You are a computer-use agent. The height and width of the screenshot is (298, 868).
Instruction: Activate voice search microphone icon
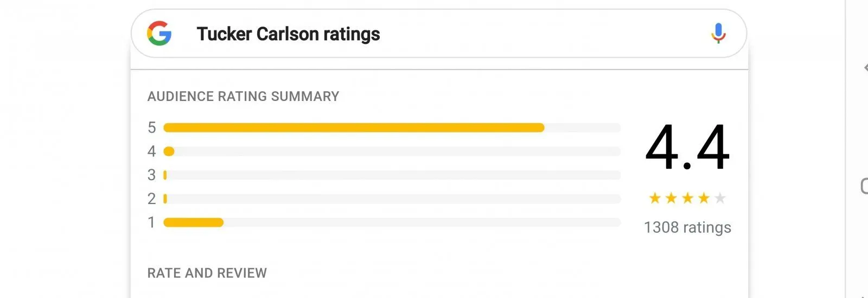tap(718, 34)
